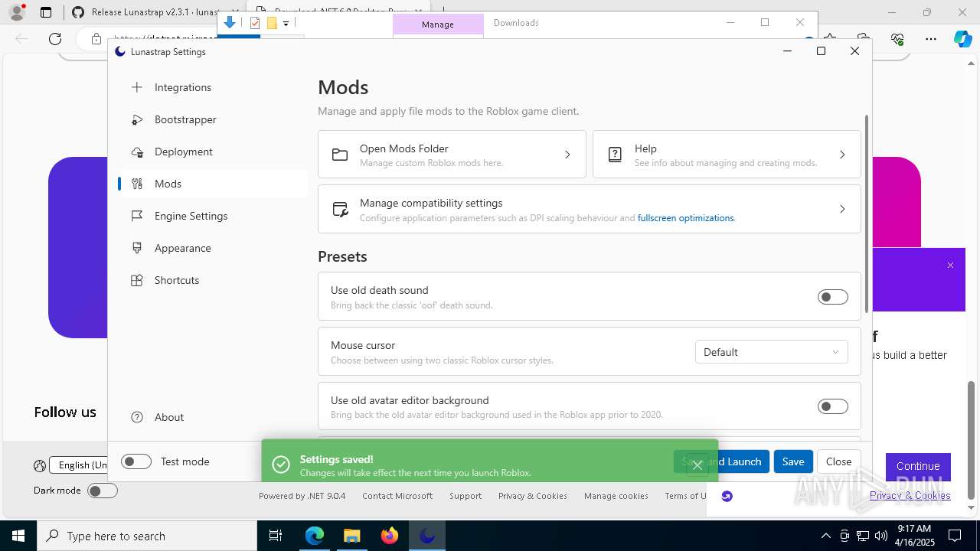Open Edge settings and more menu
This screenshot has height=551, width=980.
(930, 38)
